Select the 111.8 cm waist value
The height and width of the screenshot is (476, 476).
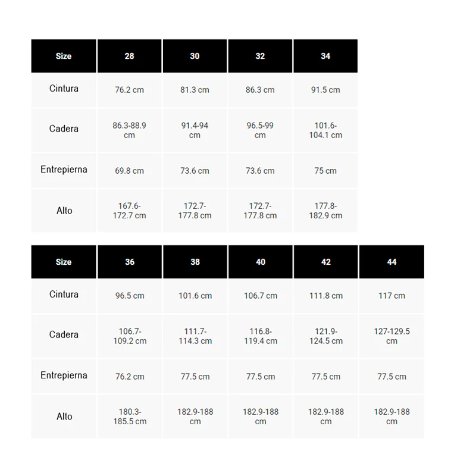click(x=326, y=296)
